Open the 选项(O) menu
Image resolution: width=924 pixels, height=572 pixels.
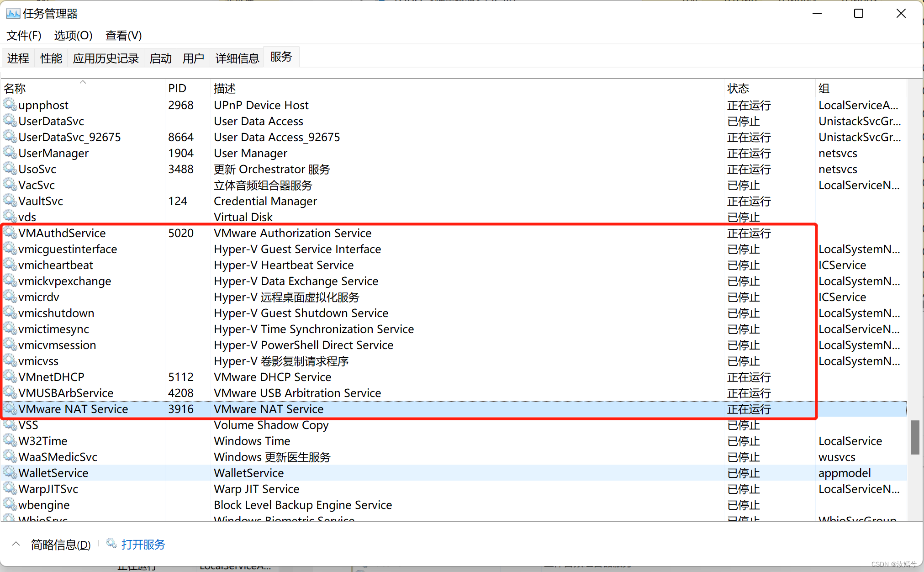pos(73,35)
